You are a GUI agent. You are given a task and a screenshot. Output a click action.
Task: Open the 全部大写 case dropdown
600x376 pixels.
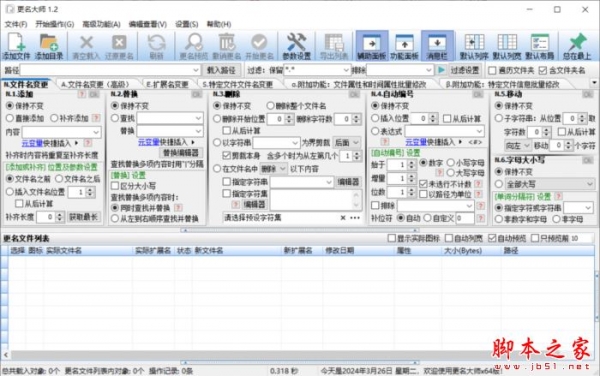coord(550,184)
